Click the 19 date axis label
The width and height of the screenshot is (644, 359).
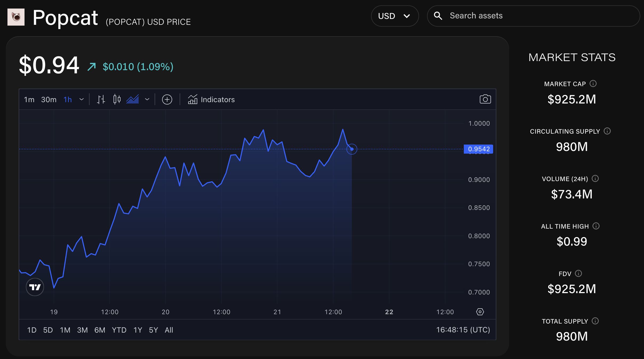point(54,312)
